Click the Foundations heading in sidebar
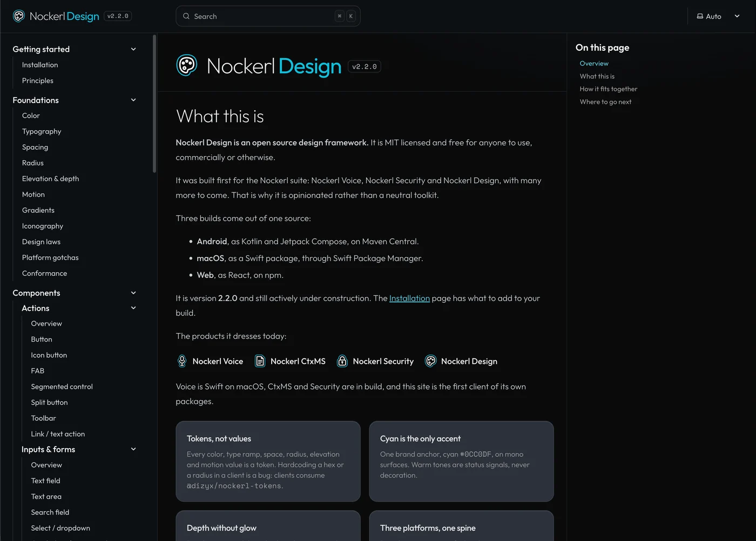756x541 pixels. click(36, 100)
